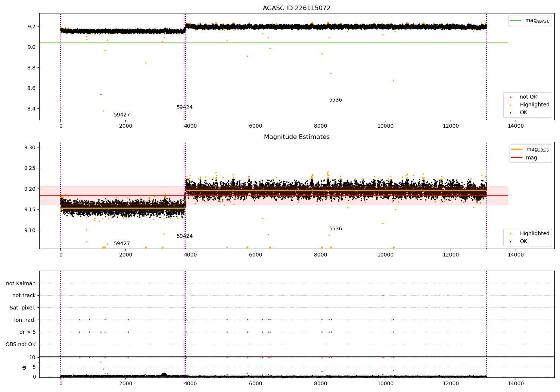Click "59427" annotation in Magnitude Estimates plot

coord(122,244)
